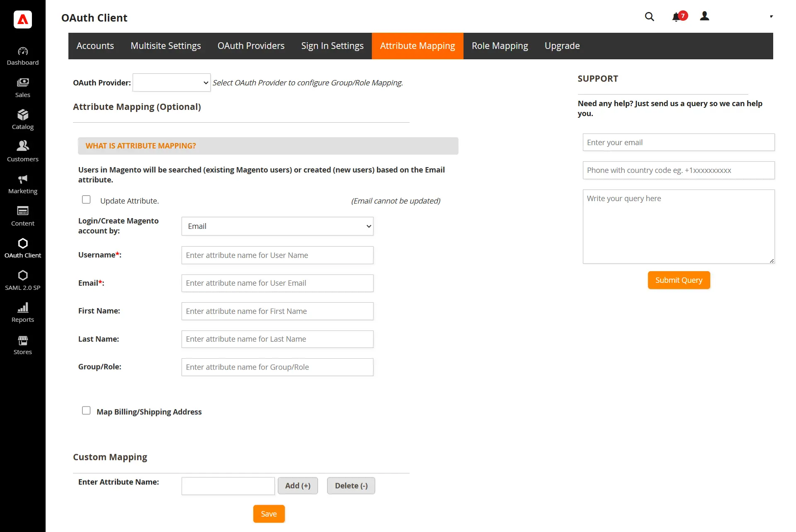The width and height of the screenshot is (796, 532).
Task: Select the Attribute Mapping tab
Action: click(417, 46)
